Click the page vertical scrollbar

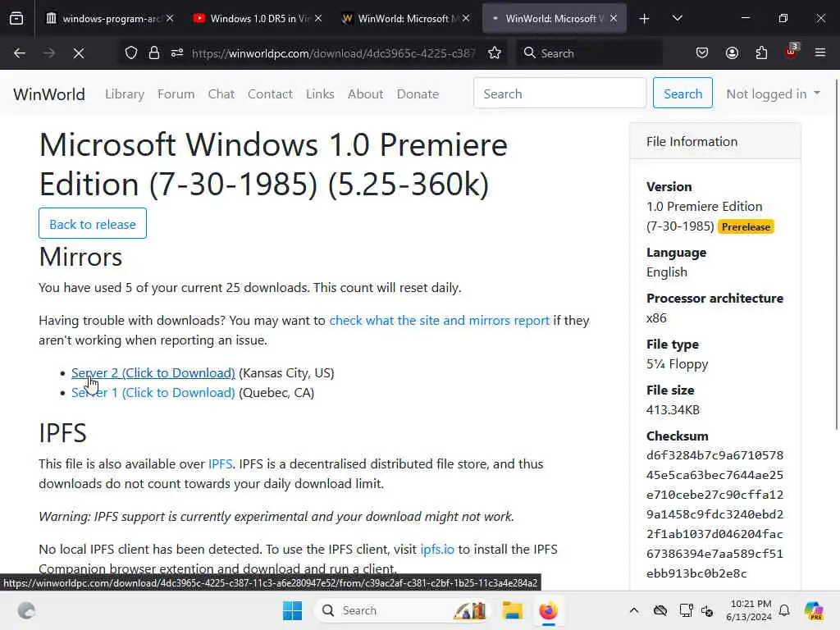point(836,254)
